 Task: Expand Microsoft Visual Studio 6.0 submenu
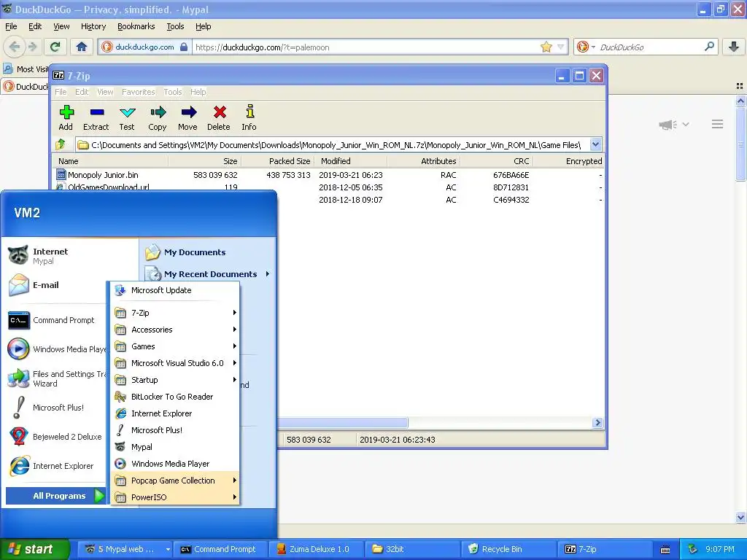(175, 363)
